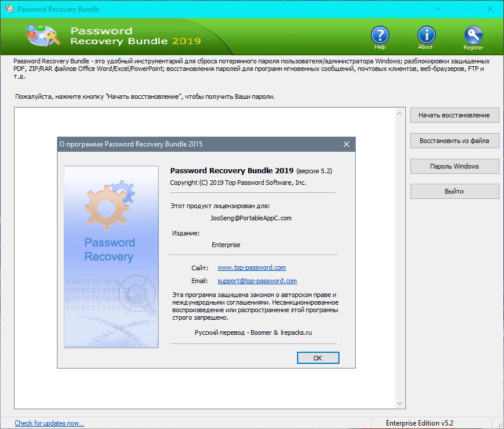The height and width of the screenshot is (429, 504).
Task: Click the Copyright (C) 2019 Top Password Software line
Action: tap(238, 183)
